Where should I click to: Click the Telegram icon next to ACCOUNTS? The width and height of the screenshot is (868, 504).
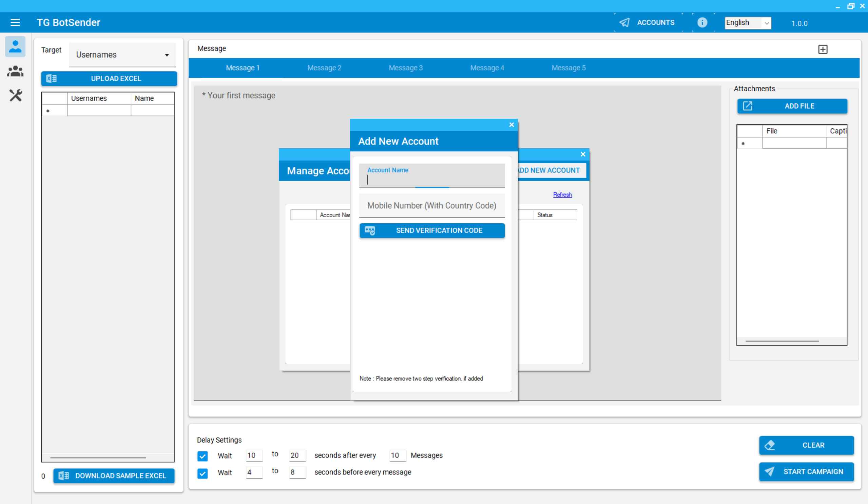tap(625, 22)
